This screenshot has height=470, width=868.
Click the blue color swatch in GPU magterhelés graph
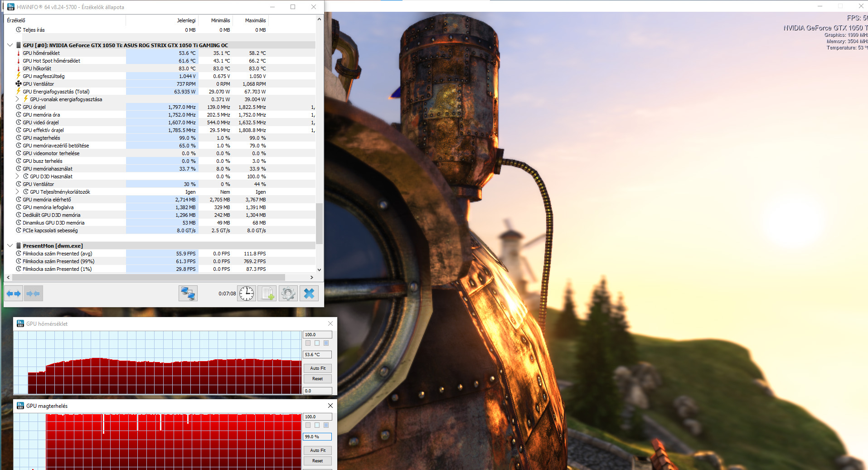pos(326,425)
